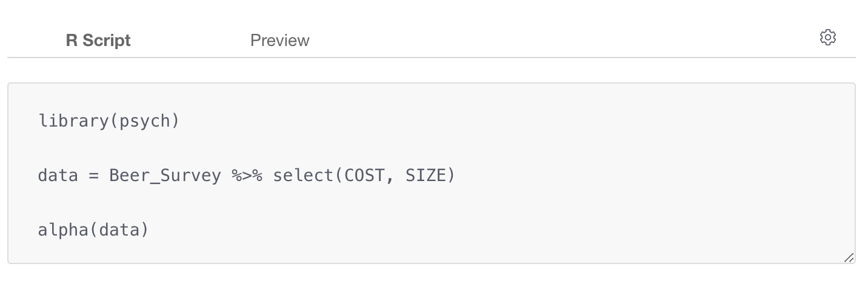Viewport: 868px width, 281px height.
Task: Click the word library in the first line
Action: coord(73,121)
